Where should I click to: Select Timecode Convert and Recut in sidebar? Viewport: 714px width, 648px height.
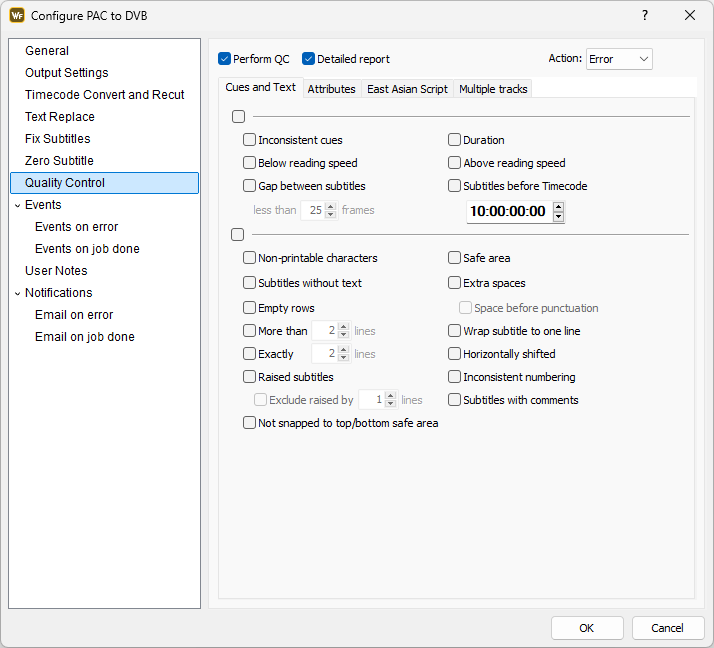tap(105, 95)
